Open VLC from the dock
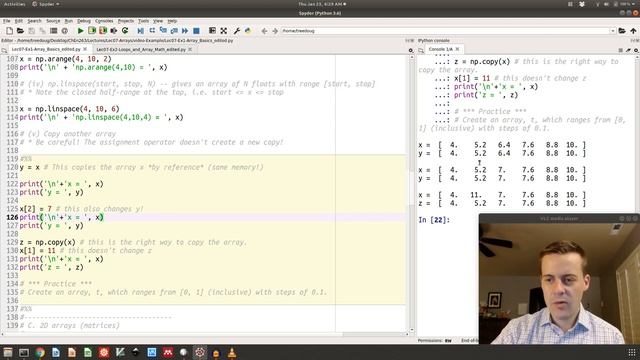The width and height of the screenshot is (640, 360). tap(231, 352)
